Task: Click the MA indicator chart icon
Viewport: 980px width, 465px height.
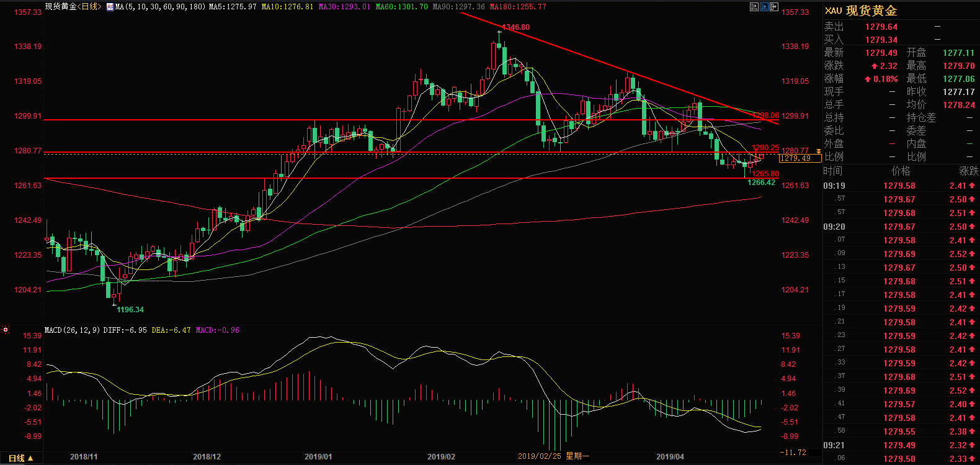Action: pyautogui.click(x=110, y=7)
